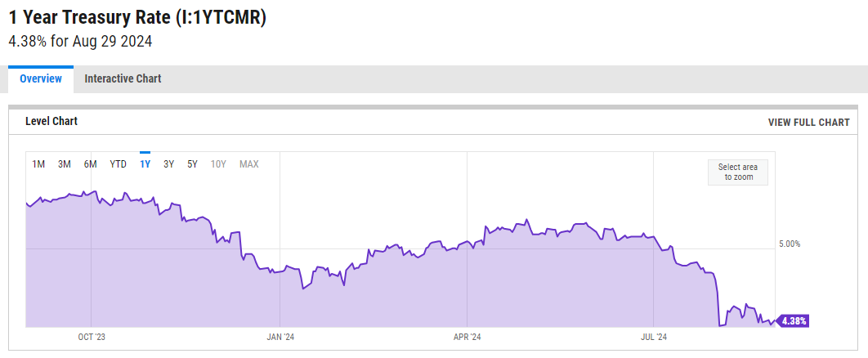Click the VIEW FULL CHART link

point(808,123)
